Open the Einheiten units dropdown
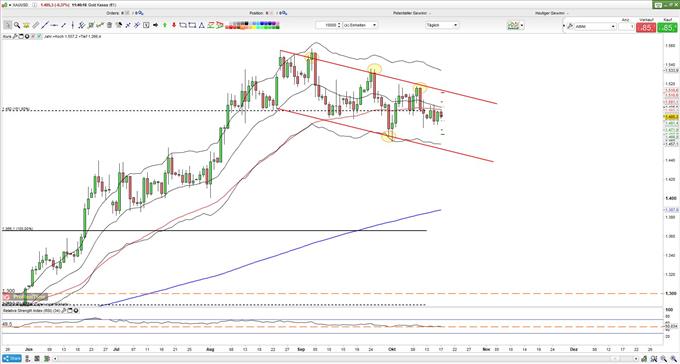The width and height of the screenshot is (680, 364). click(360, 25)
